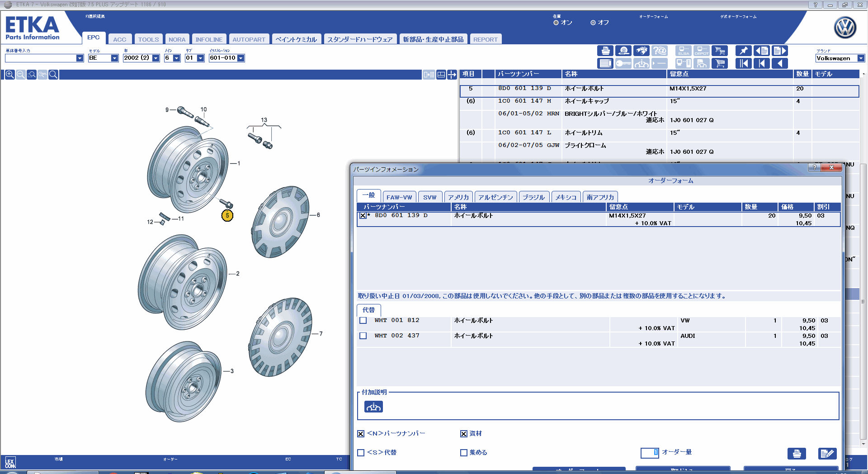Click the move crosshair icon above illustration
The width and height of the screenshot is (868, 474).
tap(452, 75)
